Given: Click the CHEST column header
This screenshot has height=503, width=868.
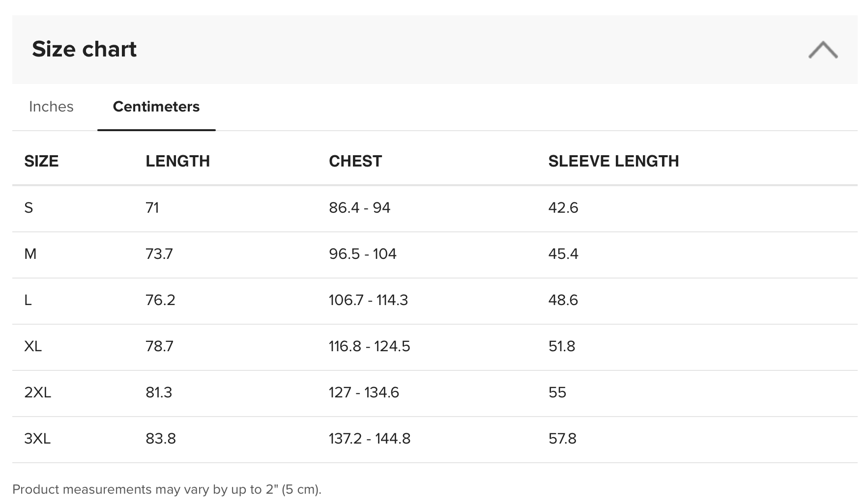Looking at the screenshot, I should click(355, 161).
